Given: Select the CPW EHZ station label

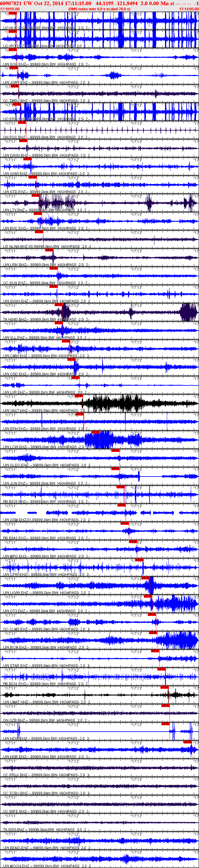Looking at the screenshot, I should point(46,575).
